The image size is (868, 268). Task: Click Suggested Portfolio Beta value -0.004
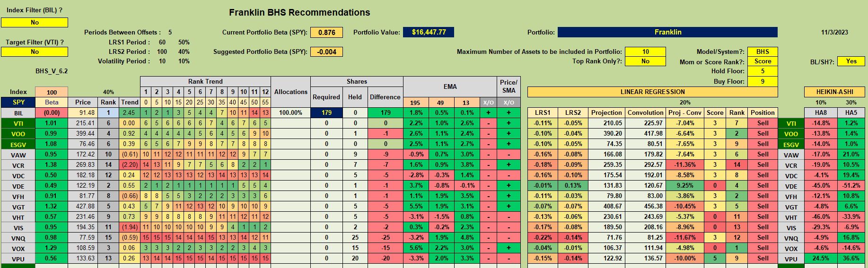tap(326, 52)
